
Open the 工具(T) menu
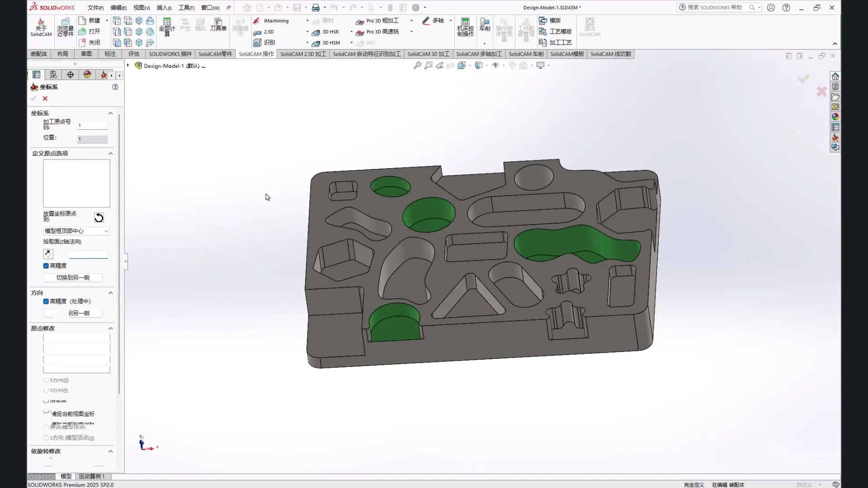pyautogui.click(x=186, y=8)
